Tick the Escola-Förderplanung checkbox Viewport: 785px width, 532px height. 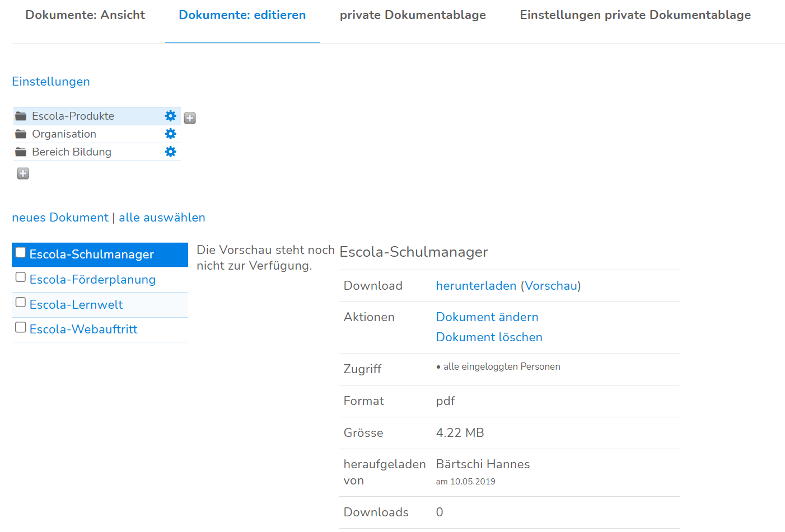pos(21,277)
